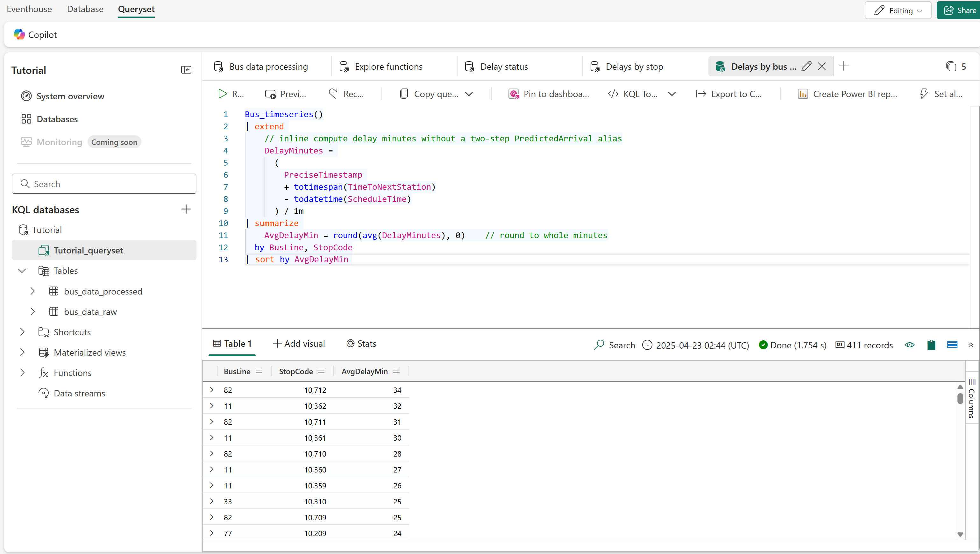Viewport: 980px width, 554px height.
Task: Toggle the results row density view icon
Action: (x=952, y=345)
